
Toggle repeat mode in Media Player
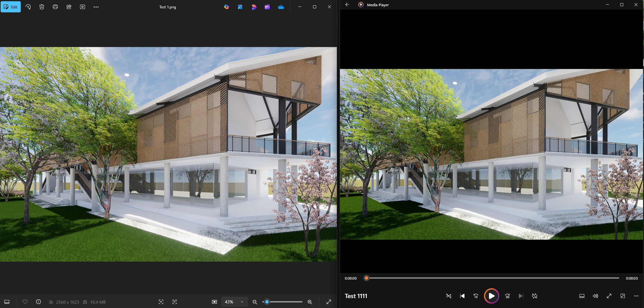click(x=535, y=296)
